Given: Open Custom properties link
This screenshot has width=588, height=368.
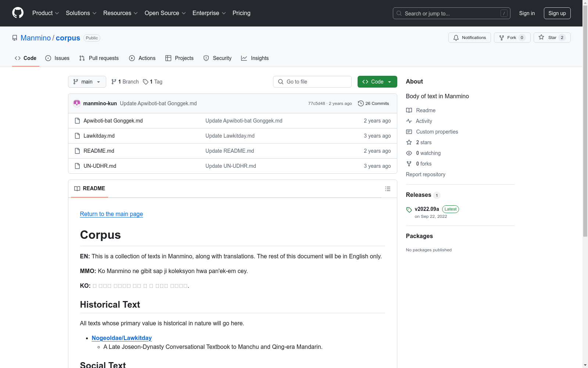Looking at the screenshot, I should coord(432,132).
